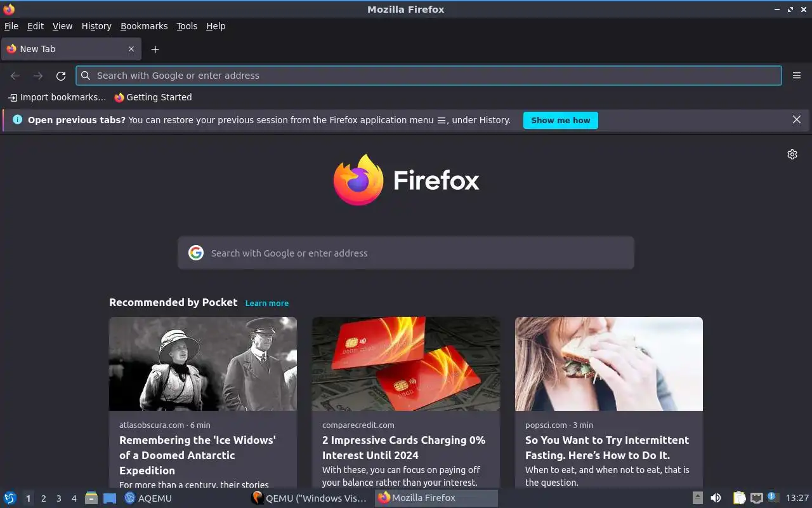Click the Learn more link beside Pocket

[267, 304]
